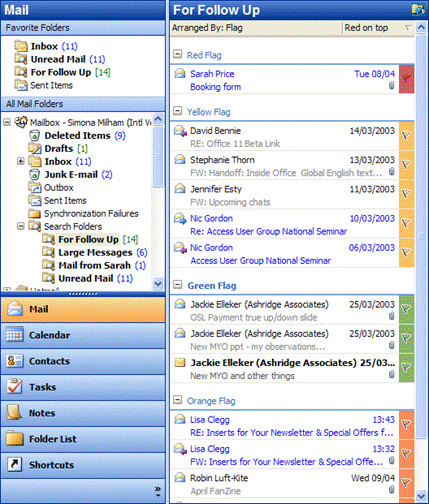Open the navigation pane configure buttons chevron
Screen dimensions: 429x504
[158, 491]
